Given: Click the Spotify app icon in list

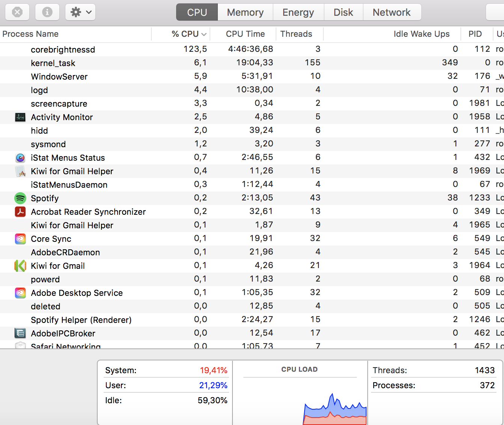Looking at the screenshot, I should [20, 198].
